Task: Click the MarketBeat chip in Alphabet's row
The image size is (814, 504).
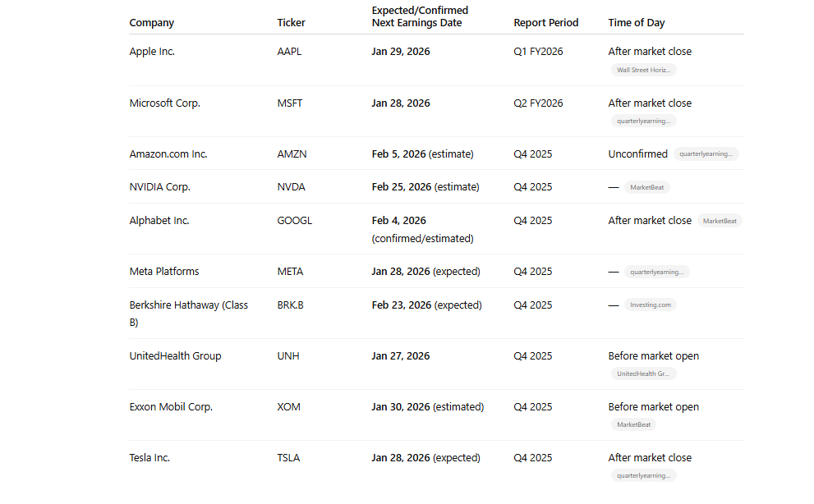Action: coord(720,221)
